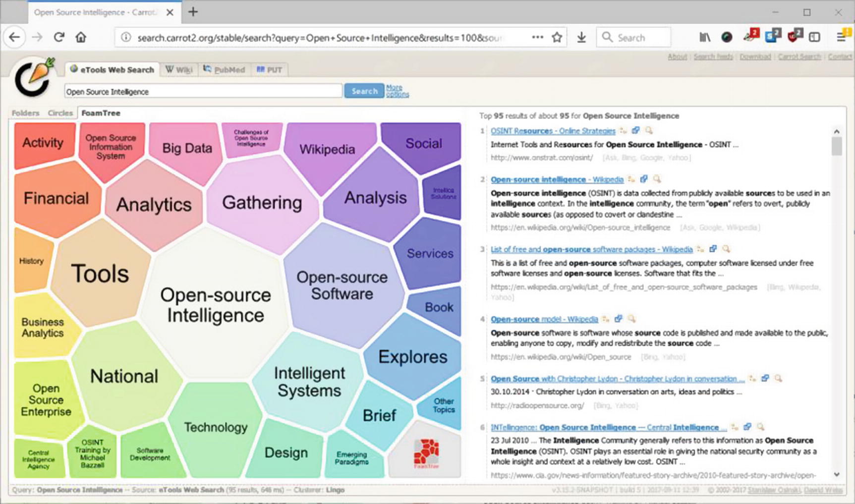Switch to the PUT source tab
Image resolution: width=855 pixels, height=504 pixels.
pyautogui.click(x=269, y=70)
